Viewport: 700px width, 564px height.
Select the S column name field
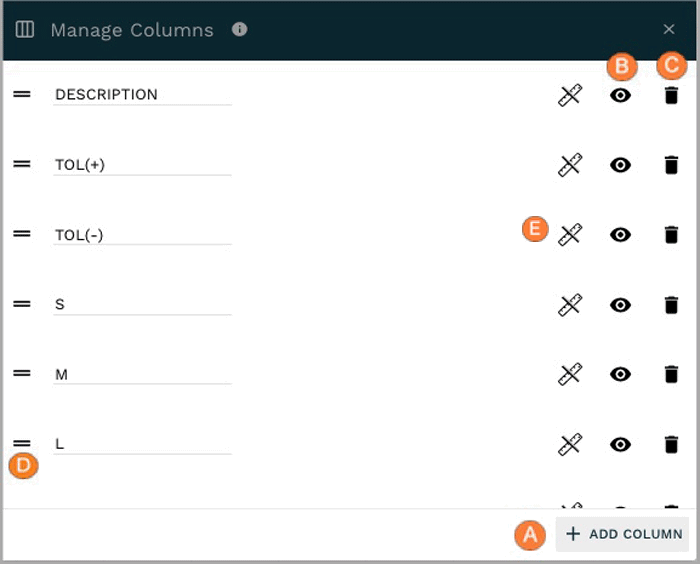point(142,304)
